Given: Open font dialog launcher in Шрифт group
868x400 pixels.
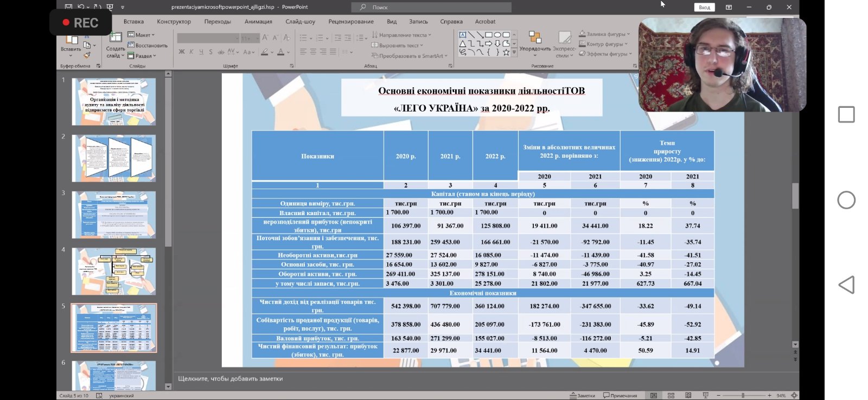Looking at the screenshot, I should tap(292, 66).
